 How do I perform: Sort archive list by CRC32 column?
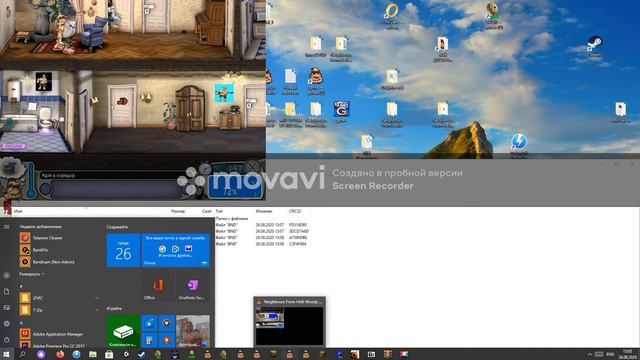pyautogui.click(x=295, y=211)
